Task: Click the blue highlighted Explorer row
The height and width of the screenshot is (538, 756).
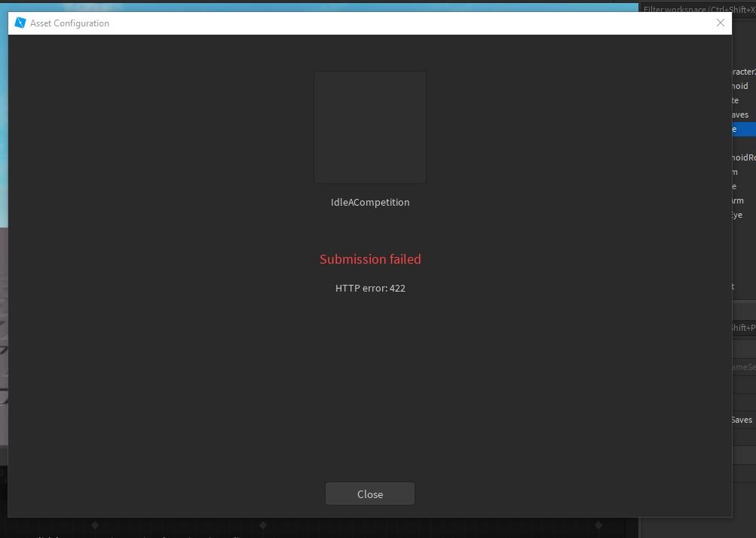Action: tap(743, 129)
